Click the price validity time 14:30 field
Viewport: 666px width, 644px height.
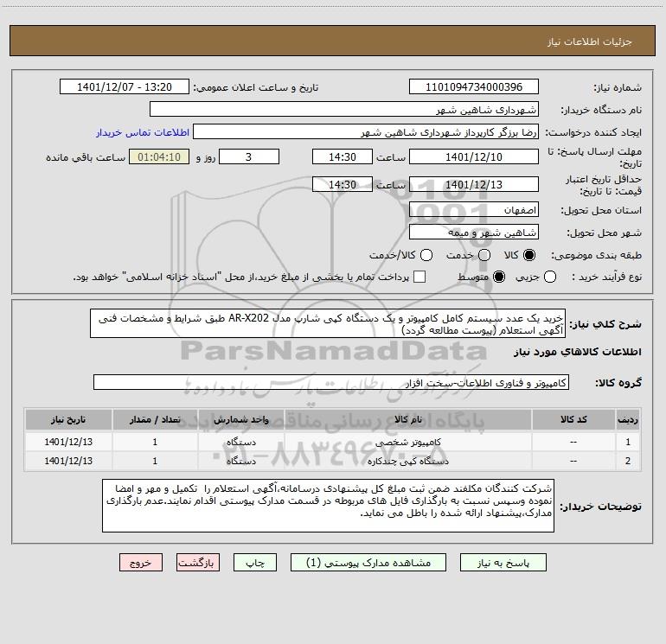[343, 184]
